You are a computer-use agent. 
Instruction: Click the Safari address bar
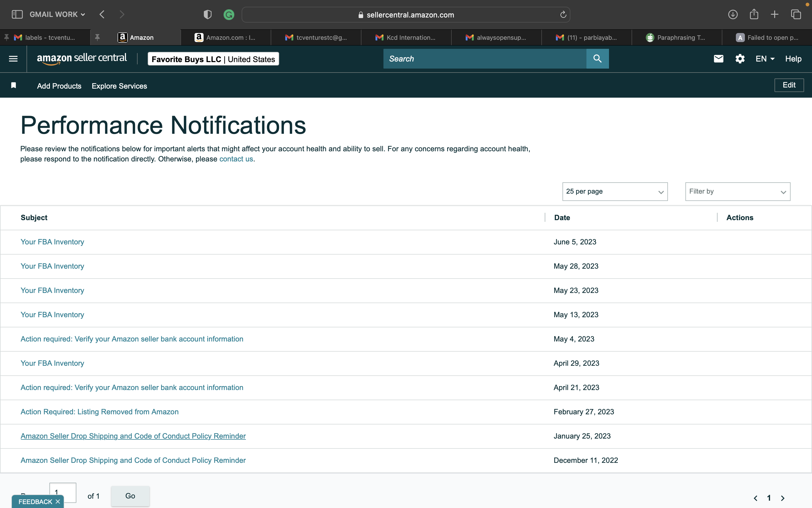406,14
